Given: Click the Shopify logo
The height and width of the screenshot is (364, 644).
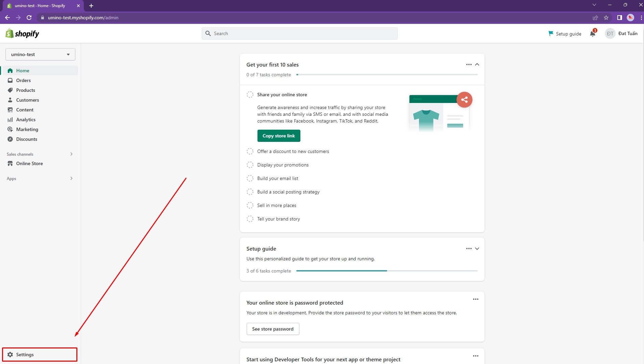Looking at the screenshot, I should pos(22,33).
